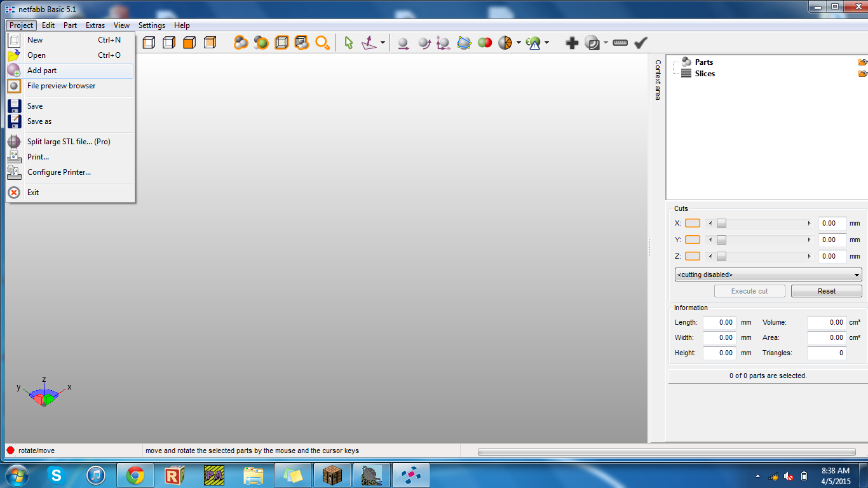Click the Length information field

click(719, 323)
